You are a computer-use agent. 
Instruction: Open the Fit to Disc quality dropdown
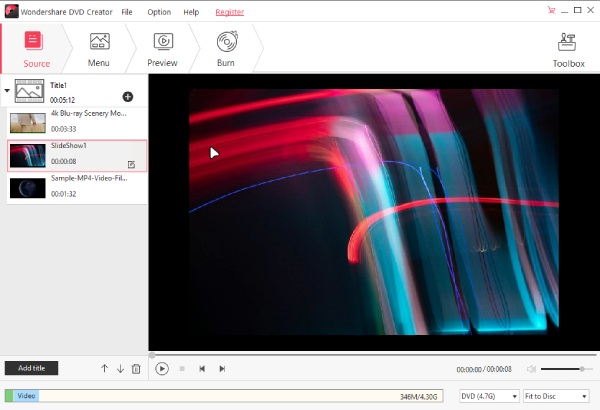(556, 396)
